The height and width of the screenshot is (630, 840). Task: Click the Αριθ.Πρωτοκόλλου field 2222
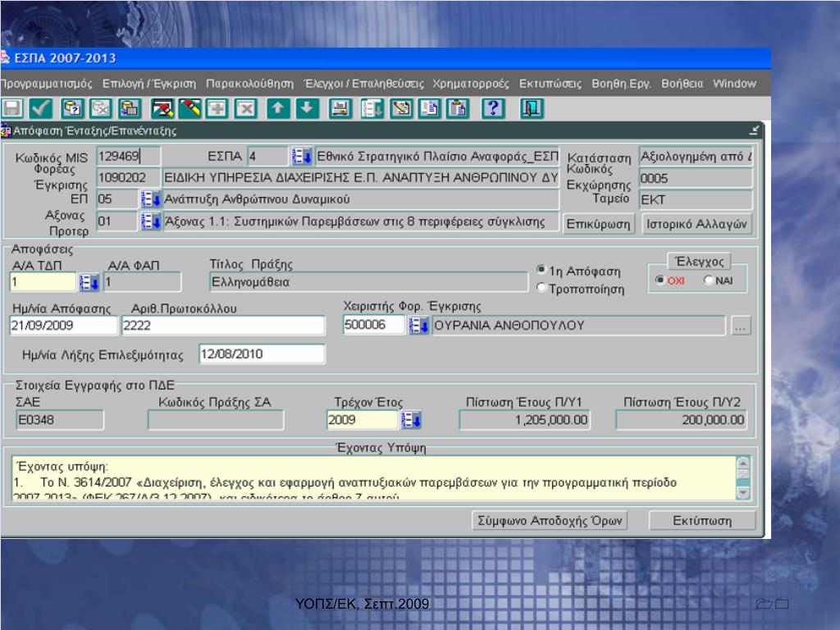223,325
